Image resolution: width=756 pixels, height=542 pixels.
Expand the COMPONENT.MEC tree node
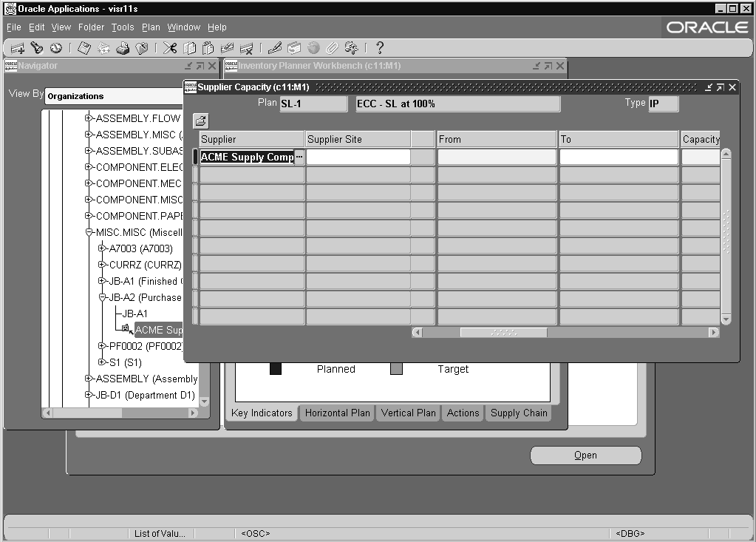click(x=88, y=183)
